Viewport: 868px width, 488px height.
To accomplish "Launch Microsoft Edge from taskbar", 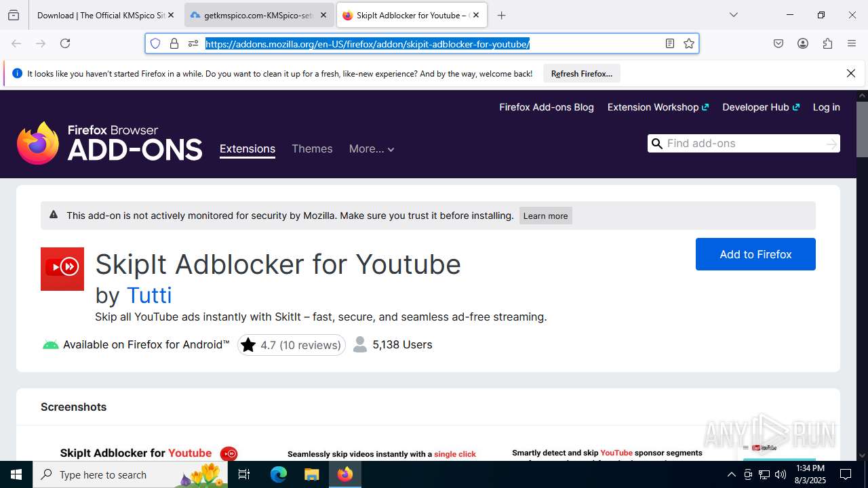I will (x=279, y=474).
